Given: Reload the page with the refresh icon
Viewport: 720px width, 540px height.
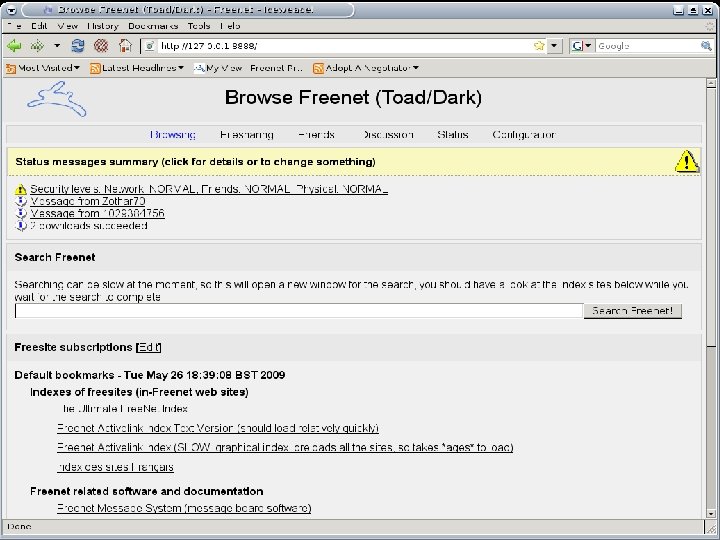Looking at the screenshot, I should tap(78, 45).
